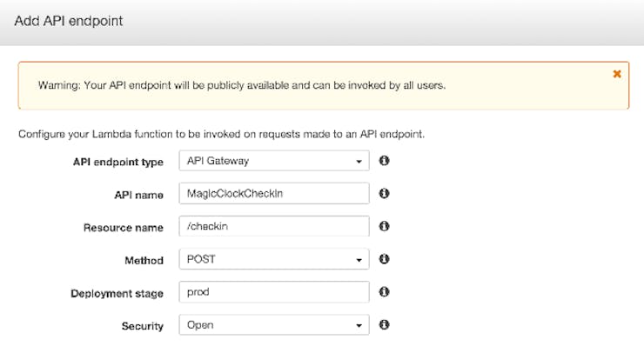The height and width of the screenshot is (353, 644).
Task: Focus the API name field MagicClockCheckIn
Action: point(274,193)
